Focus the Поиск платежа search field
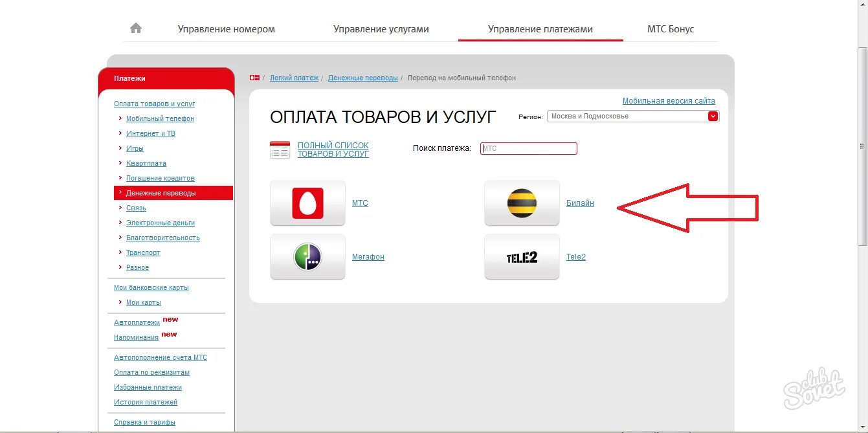This screenshot has width=868, height=433. click(528, 148)
